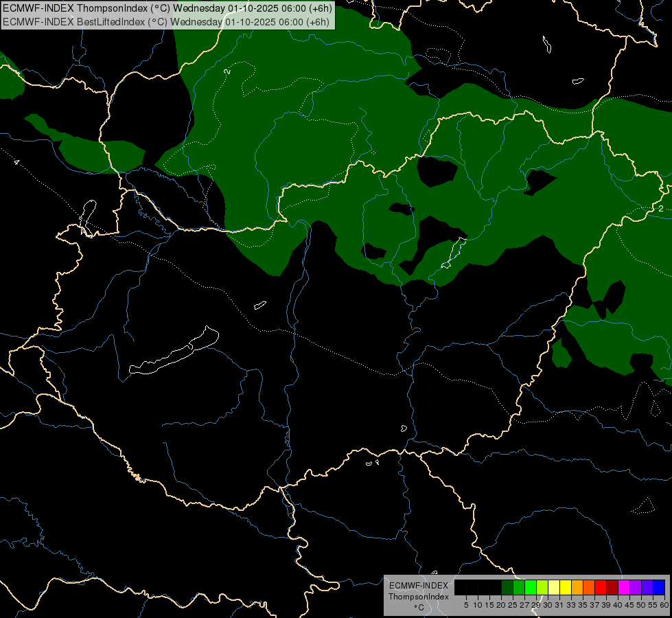Viewport: 672px width, 618px height.
Task: Click legend tick label '31'
Action: click(x=559, y=605)
